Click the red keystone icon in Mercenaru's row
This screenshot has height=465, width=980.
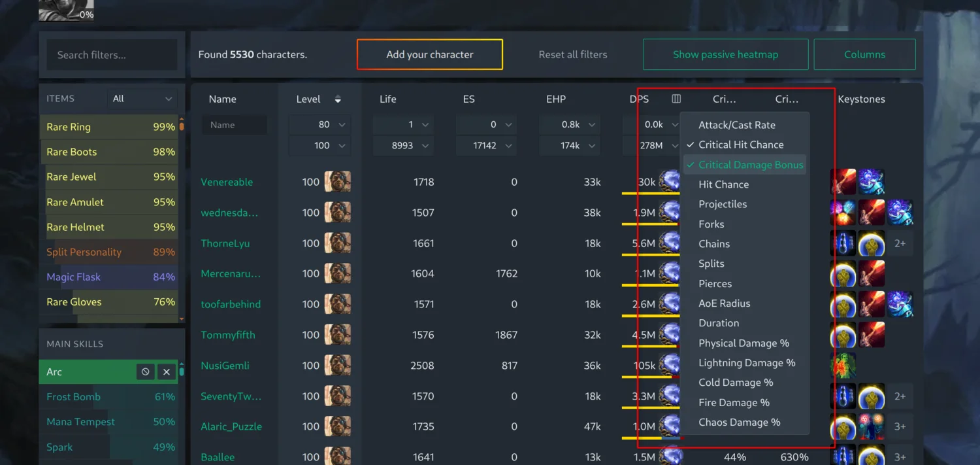tap(872, 273)
